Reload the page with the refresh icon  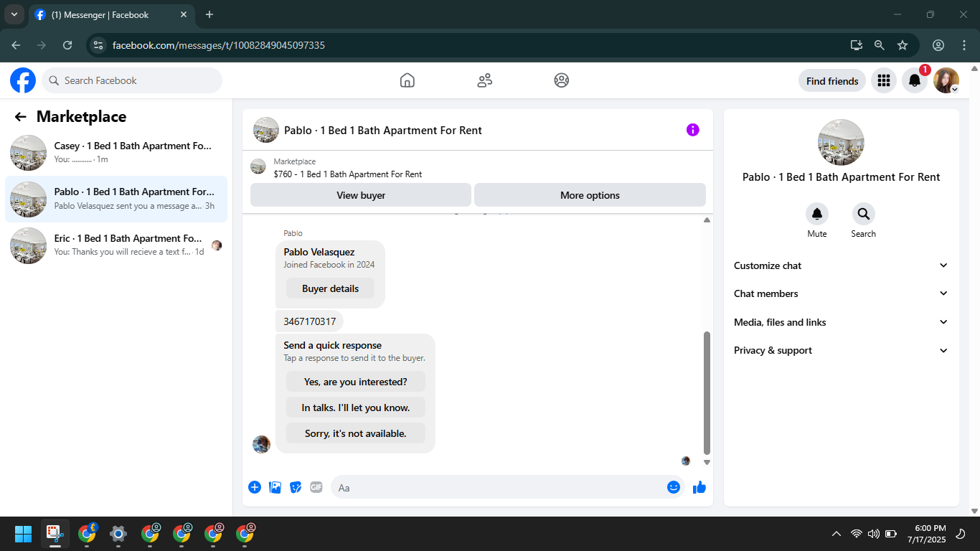tap(67, 45)
